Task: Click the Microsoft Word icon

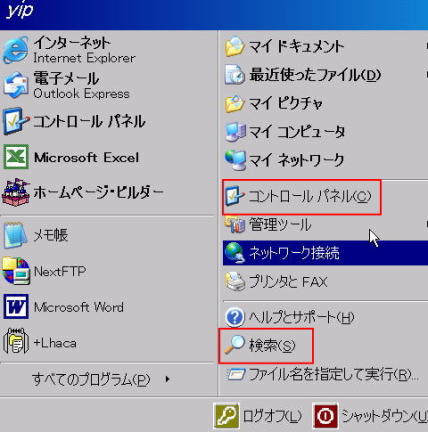Action: click(16, 307)
